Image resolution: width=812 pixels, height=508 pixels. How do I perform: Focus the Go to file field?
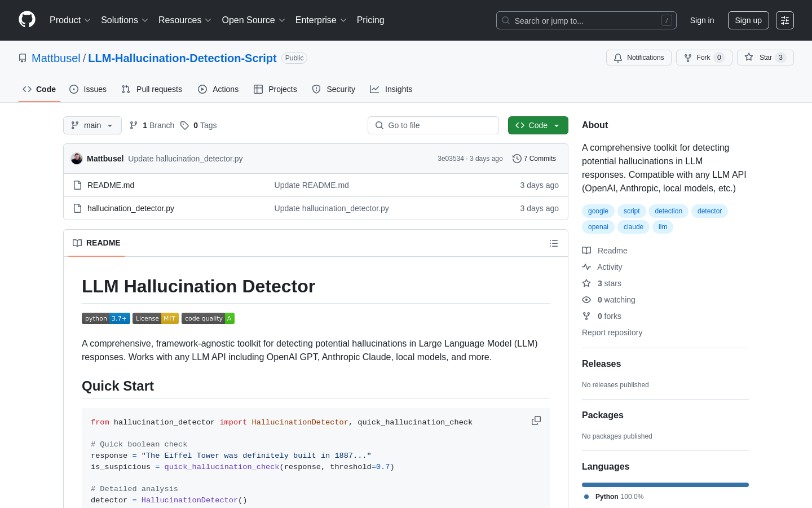(433, 125)
